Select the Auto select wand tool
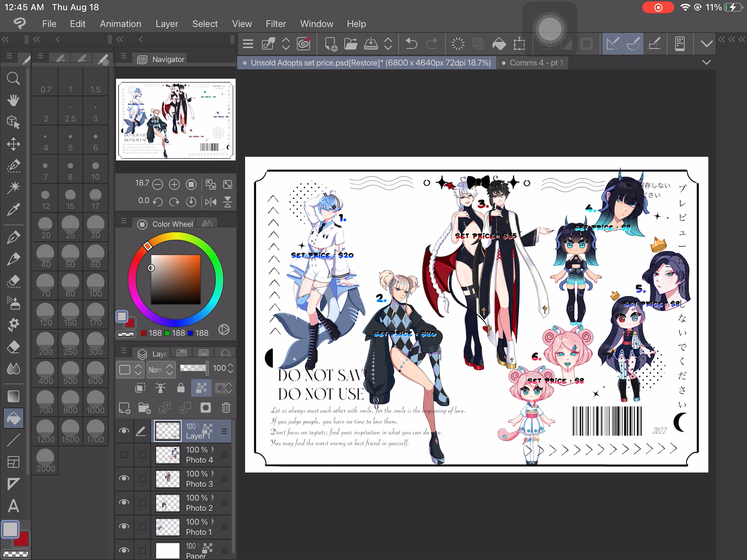 click(x=13, y=187)
